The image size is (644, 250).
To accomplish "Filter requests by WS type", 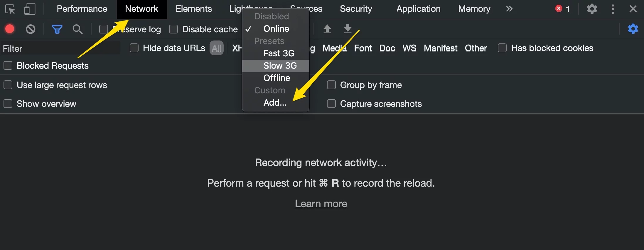I will [409, 48].
